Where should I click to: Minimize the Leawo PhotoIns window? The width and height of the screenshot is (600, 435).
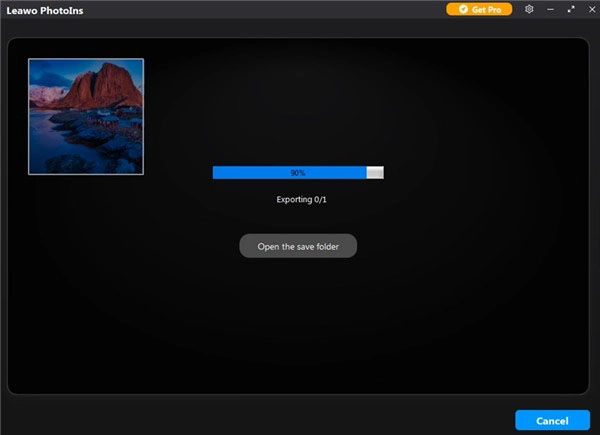[x=551, y=9]
